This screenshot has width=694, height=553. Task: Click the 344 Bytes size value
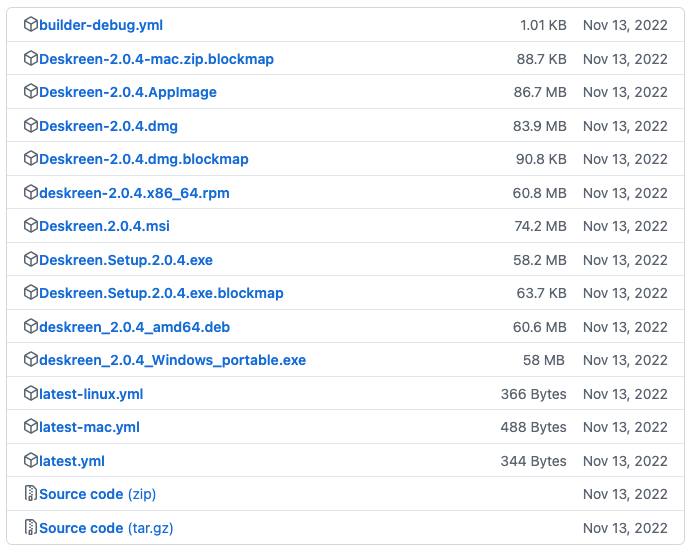point(534,461)
